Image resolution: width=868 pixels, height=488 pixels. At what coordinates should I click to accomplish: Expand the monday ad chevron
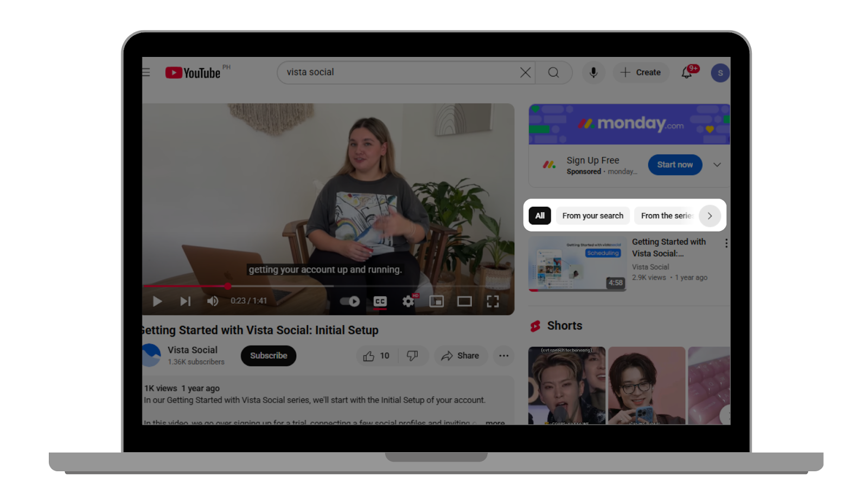pos(717,165)
